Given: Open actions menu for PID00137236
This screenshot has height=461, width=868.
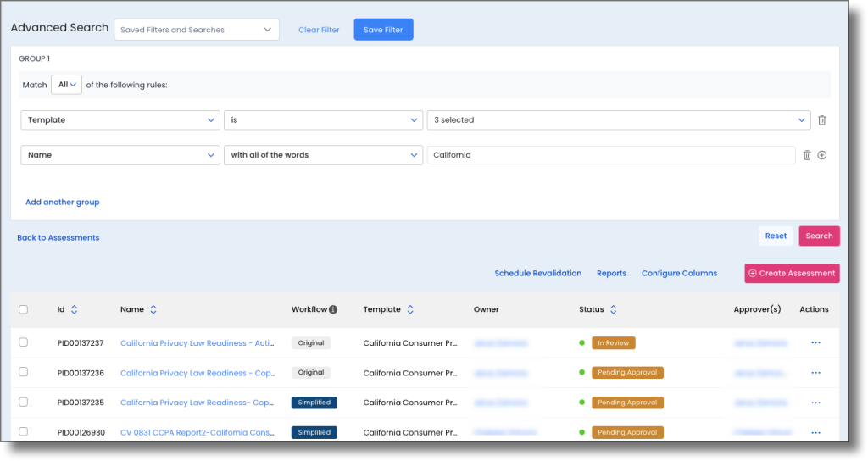Looking at the screenshot, I should tap(816, 373).
